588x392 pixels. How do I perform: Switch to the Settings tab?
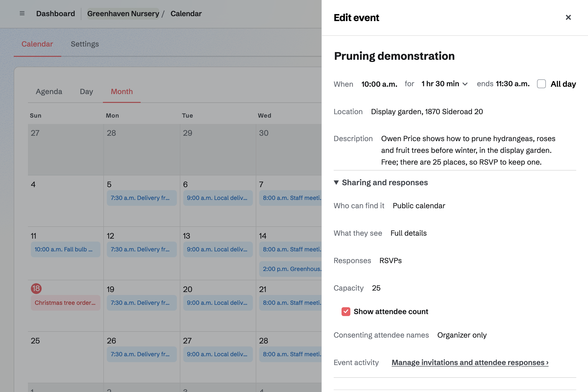85,44
